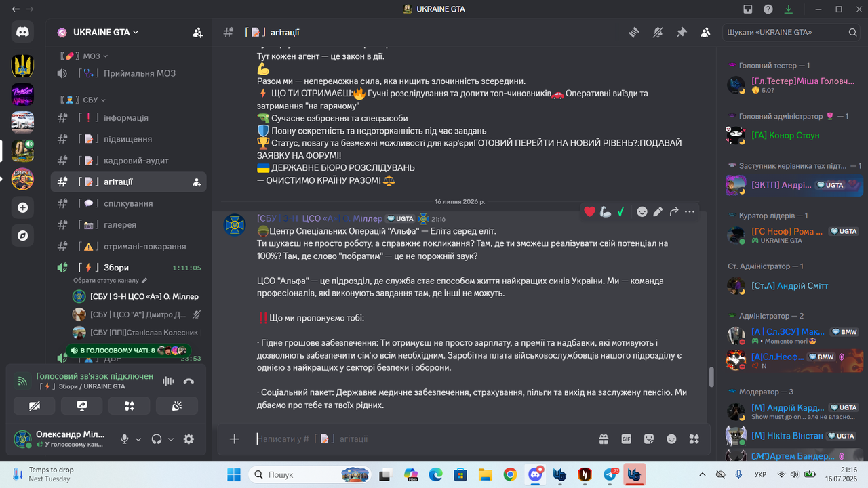This screenshot has height=488, width=868.
Task: Add the flexed arm reaction to message
Action: [605, 211]
